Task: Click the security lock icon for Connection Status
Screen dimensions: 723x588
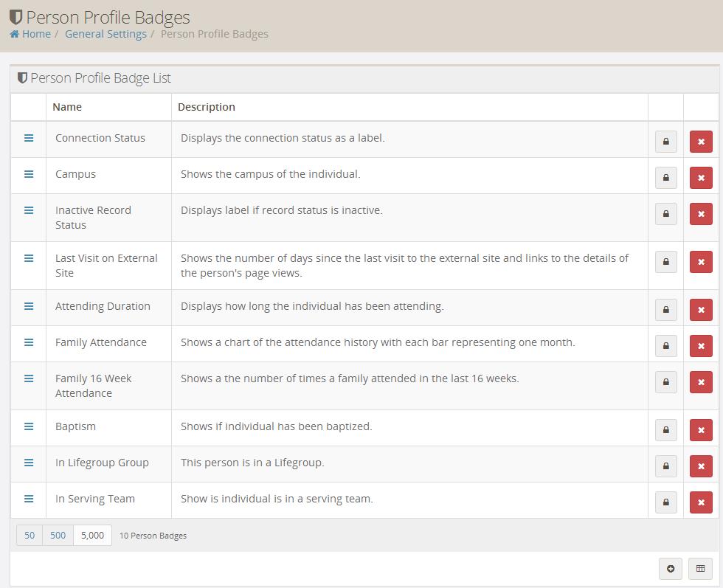Action: point(665,142)
